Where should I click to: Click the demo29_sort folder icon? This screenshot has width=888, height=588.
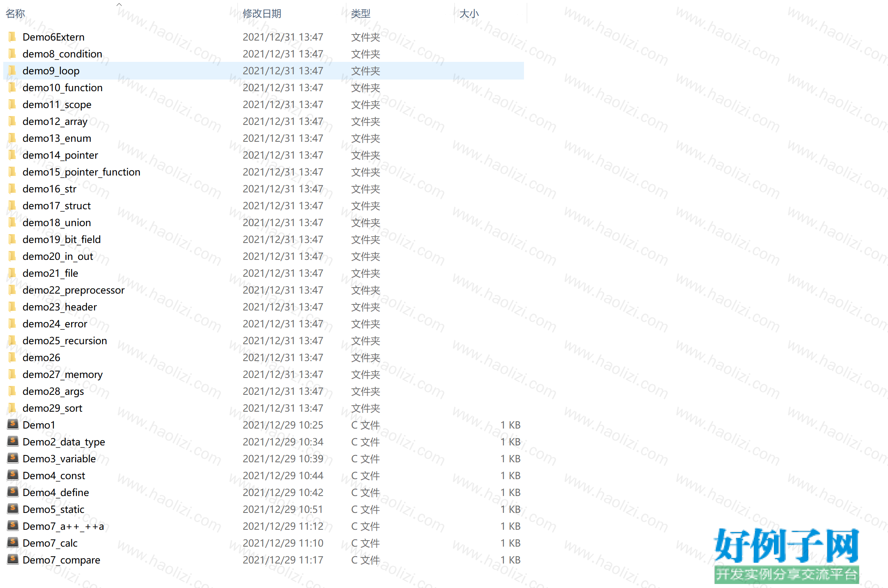[x=12, y=408]
